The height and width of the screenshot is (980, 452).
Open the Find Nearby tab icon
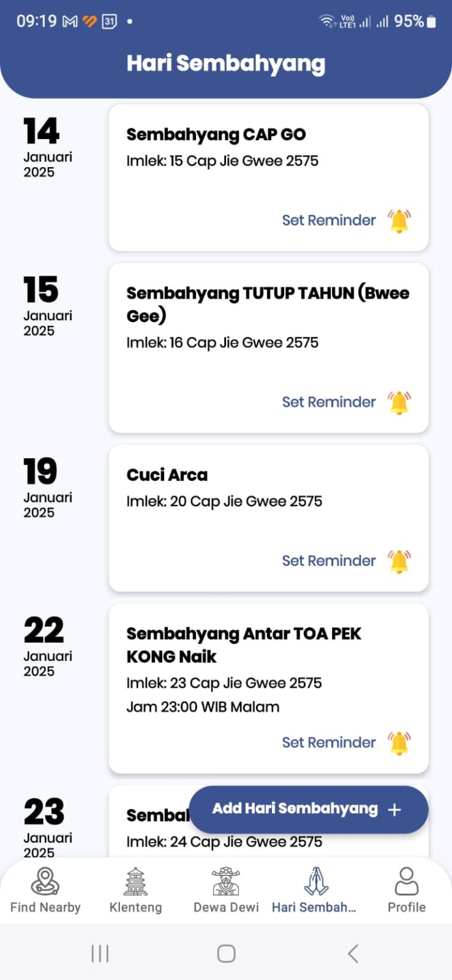(45, 880)
